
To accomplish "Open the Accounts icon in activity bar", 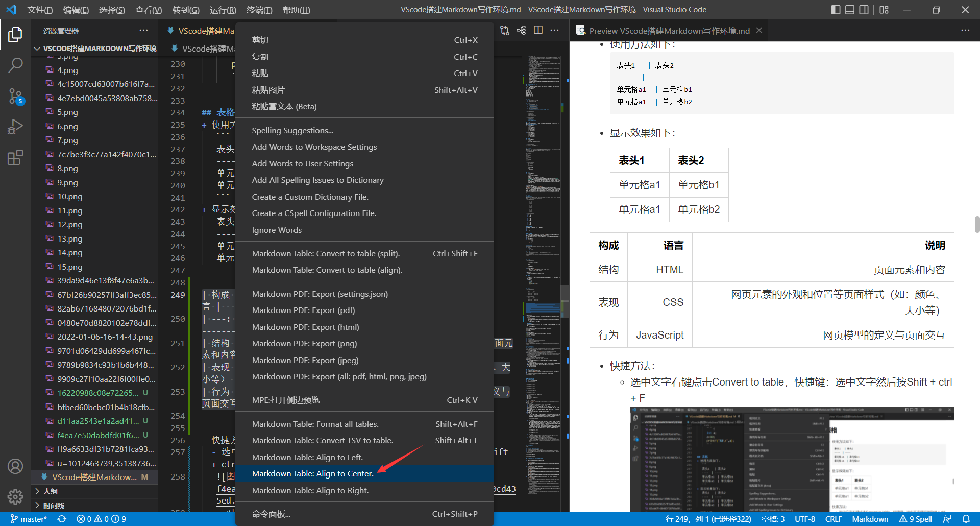I will point(15,466).
